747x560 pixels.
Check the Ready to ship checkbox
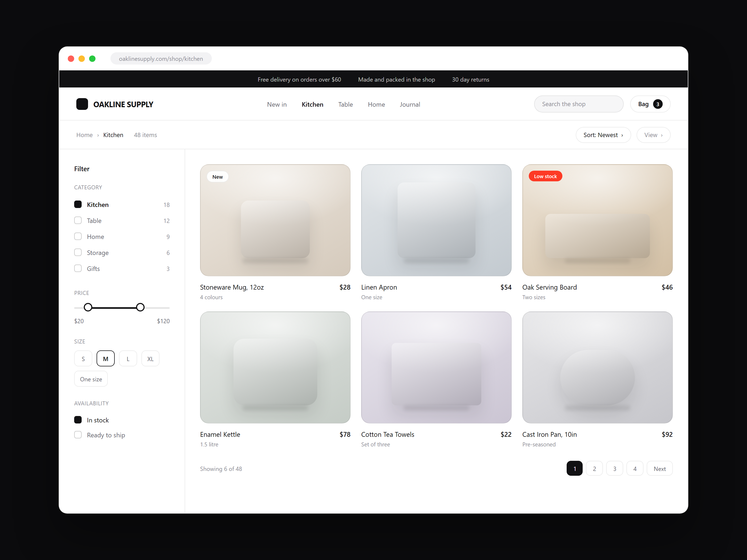click(78, 435)
